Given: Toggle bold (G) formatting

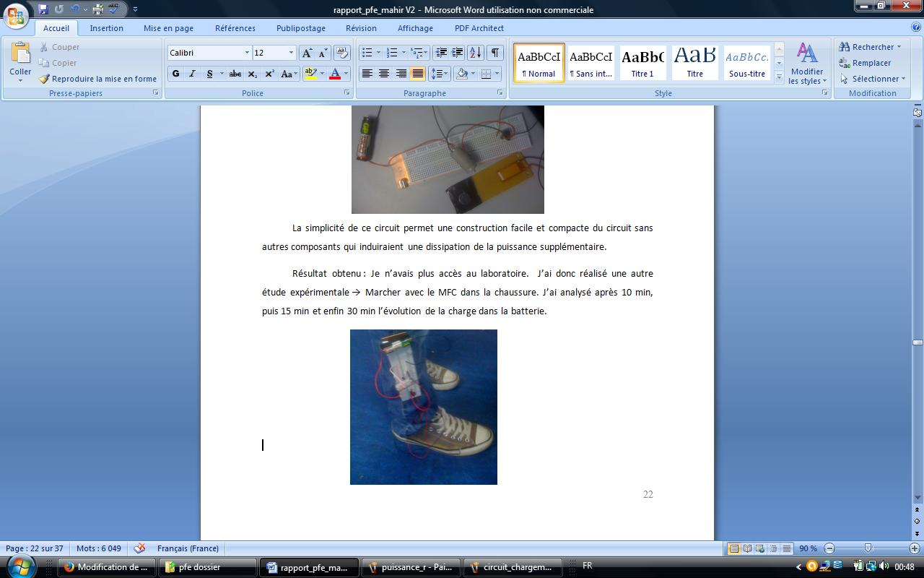Looking at the screenshot, I should tap(175, 74).
